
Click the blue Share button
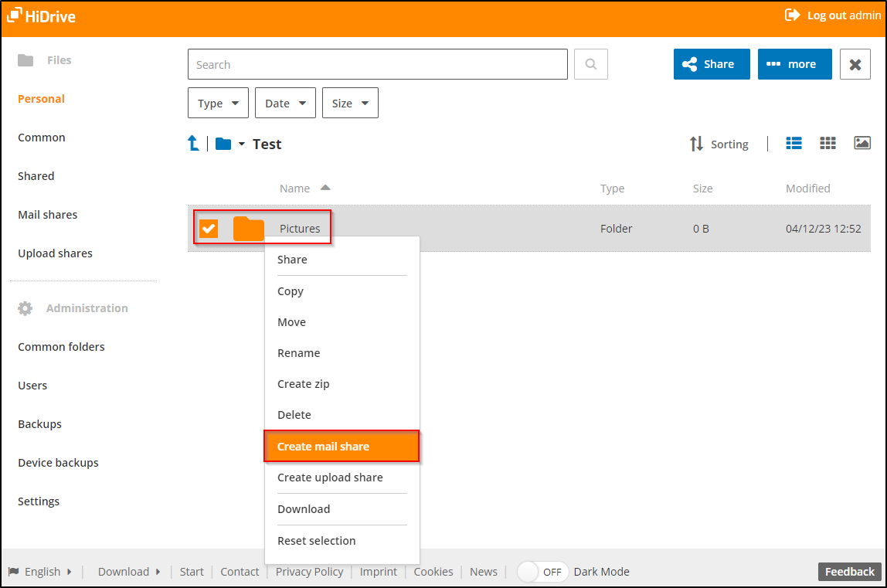pyautogui.click(x=711, y=63)
